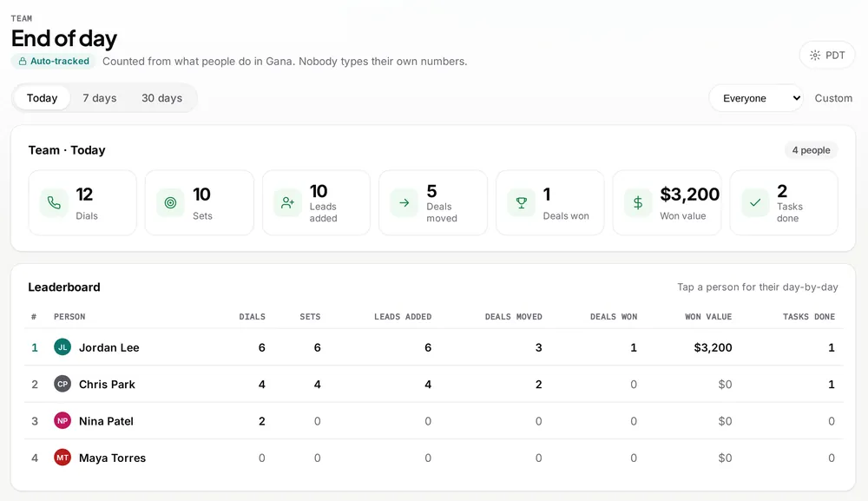Click the dollar icon on Won value
Viewport: 868px width, 501px height.
(x=638, y=202)
